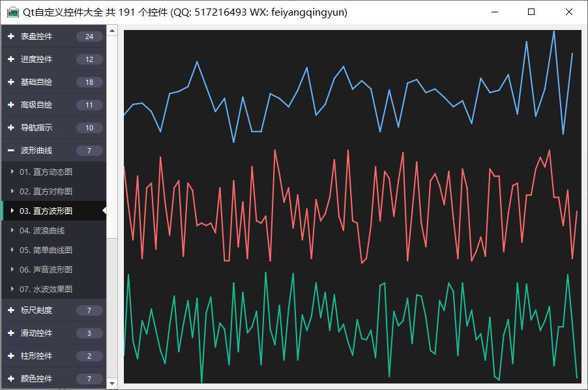Open 02. 直方对称图 item
588x390 pixels.
click(x=46, y=191)
